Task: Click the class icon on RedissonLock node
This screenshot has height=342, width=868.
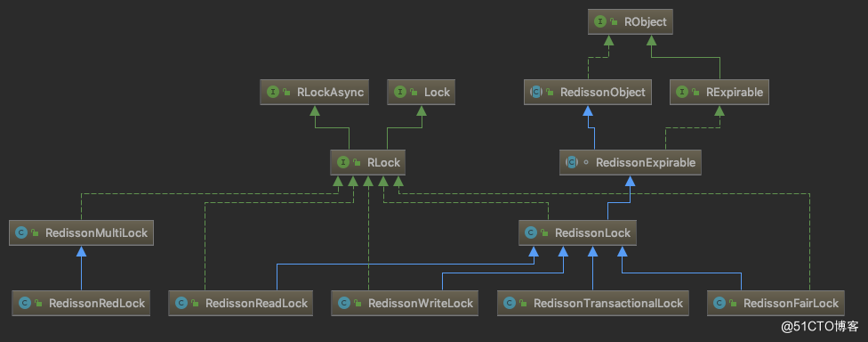Action: click(530, 232)
